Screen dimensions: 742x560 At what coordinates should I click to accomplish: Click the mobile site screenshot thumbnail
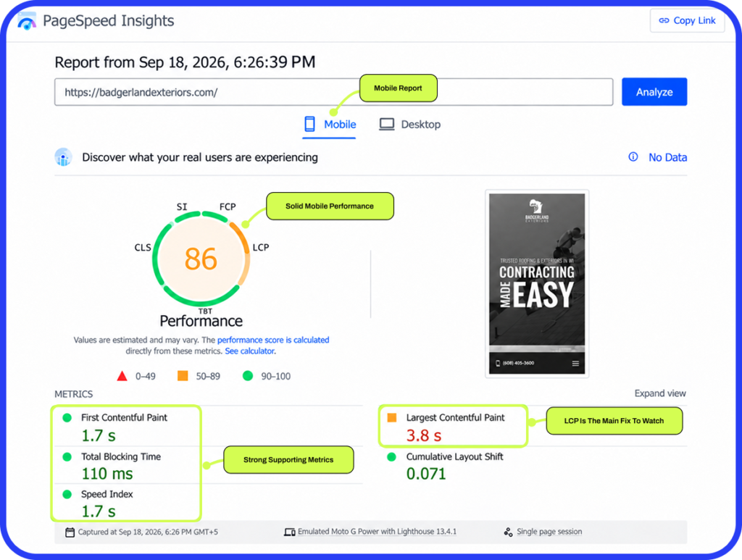[537, 284]
